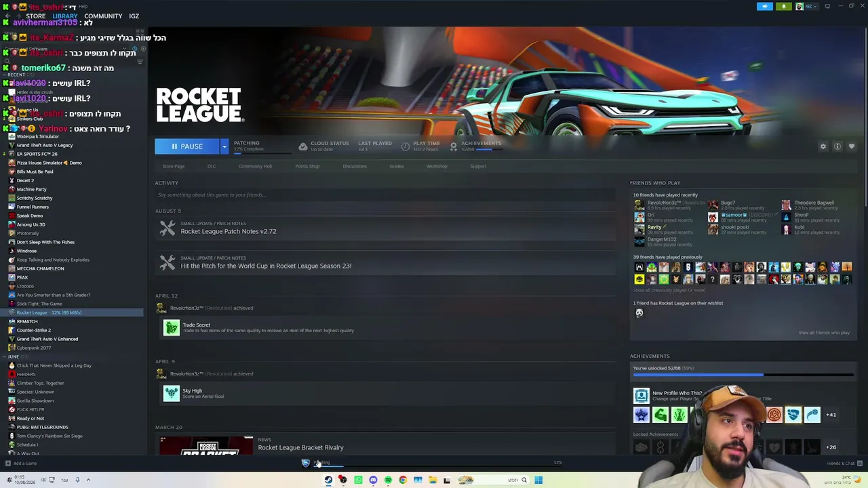The image size is (868, 488).
Task: Click the Add a Game plus icon
Action: pyautogui.click(x=8, y=464)
